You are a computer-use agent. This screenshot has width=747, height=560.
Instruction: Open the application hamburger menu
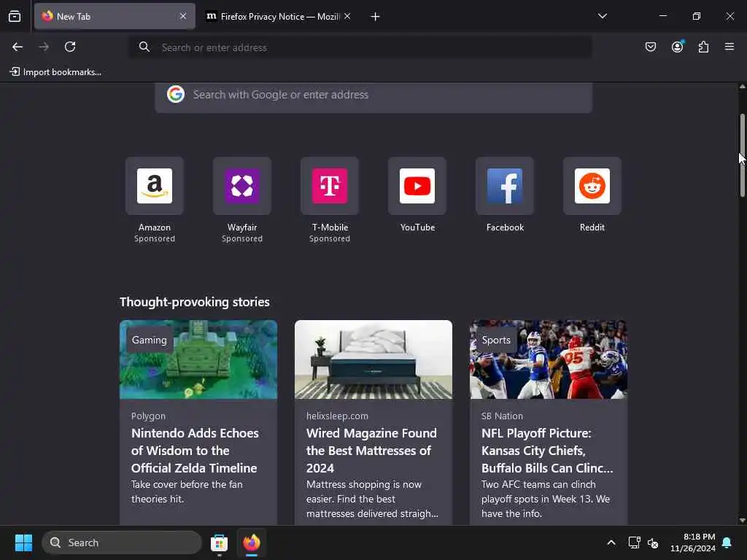coord(729,47)
